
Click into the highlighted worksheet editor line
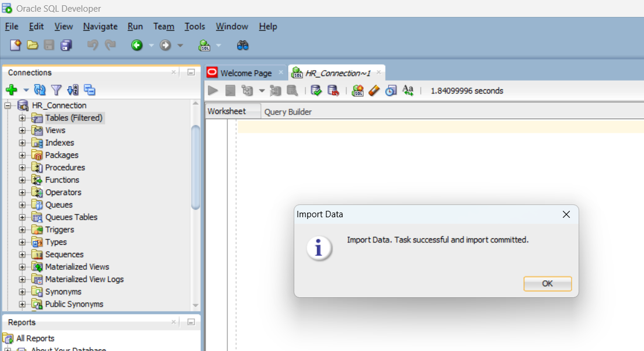tap(441, 127)
